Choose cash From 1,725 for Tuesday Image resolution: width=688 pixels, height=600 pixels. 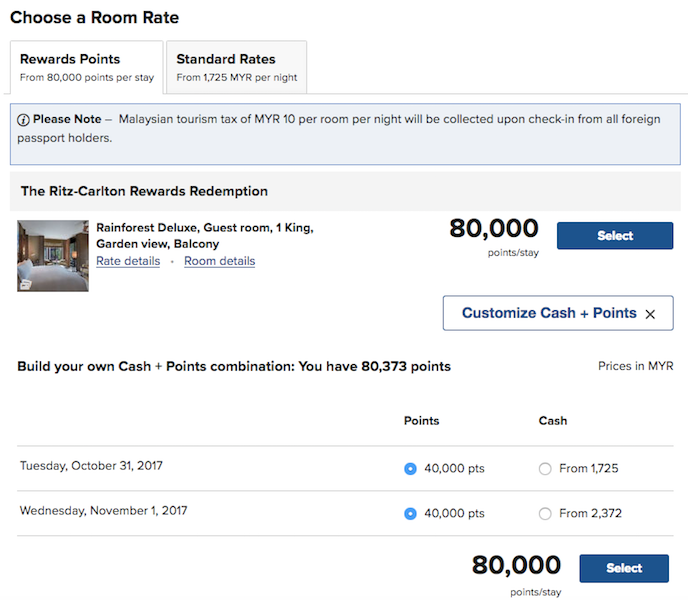pyautogui.click(x=545, y=469)
